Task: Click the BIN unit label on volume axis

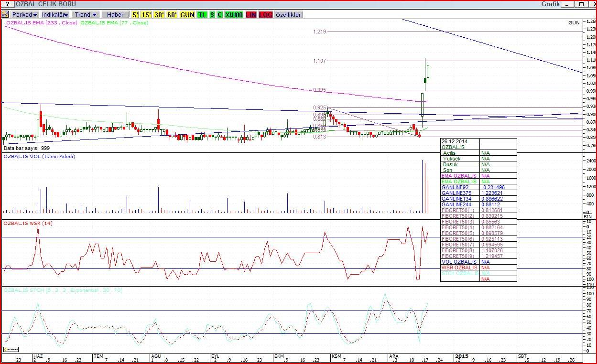Action: (x=588, y=217)
